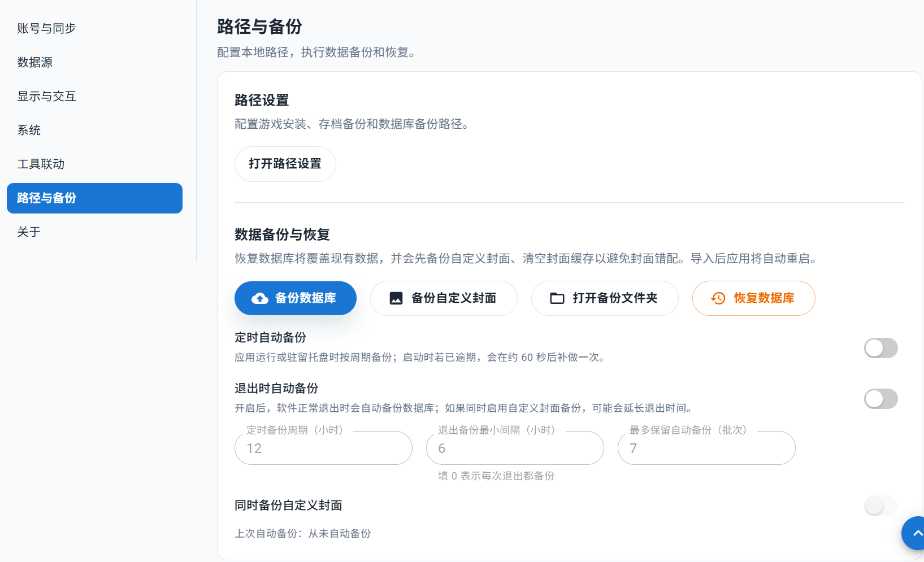This screenshot has height=562, width=924.
Task: Focus the 退出备份最小间隔 field
Action: [x=515, y=448]
